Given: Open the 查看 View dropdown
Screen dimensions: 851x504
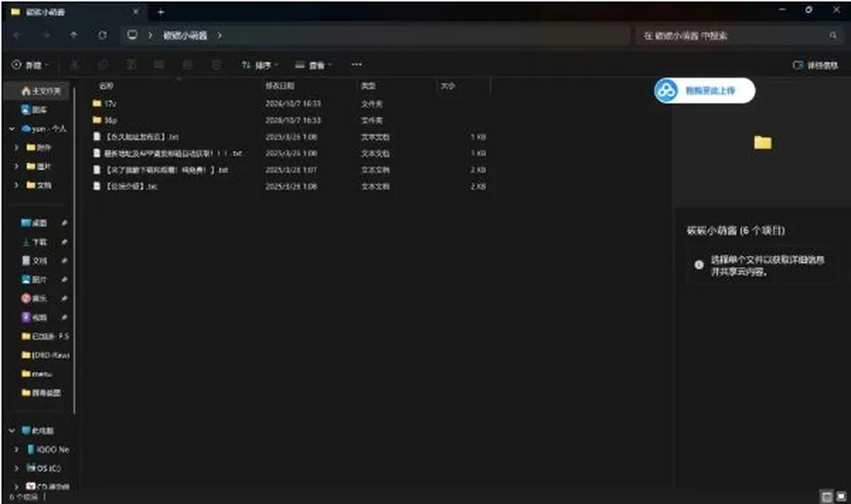Looking at the screenshot, I should coord(314,65).
